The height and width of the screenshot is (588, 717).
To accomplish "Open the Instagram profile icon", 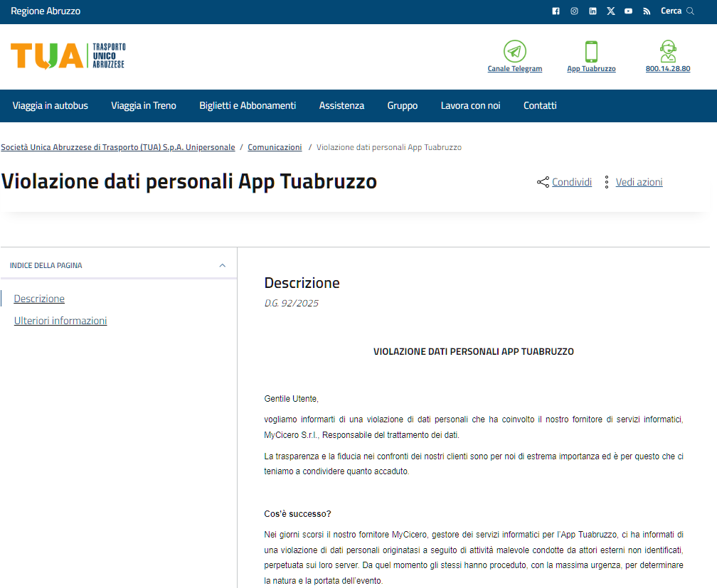I will (574, 11).
